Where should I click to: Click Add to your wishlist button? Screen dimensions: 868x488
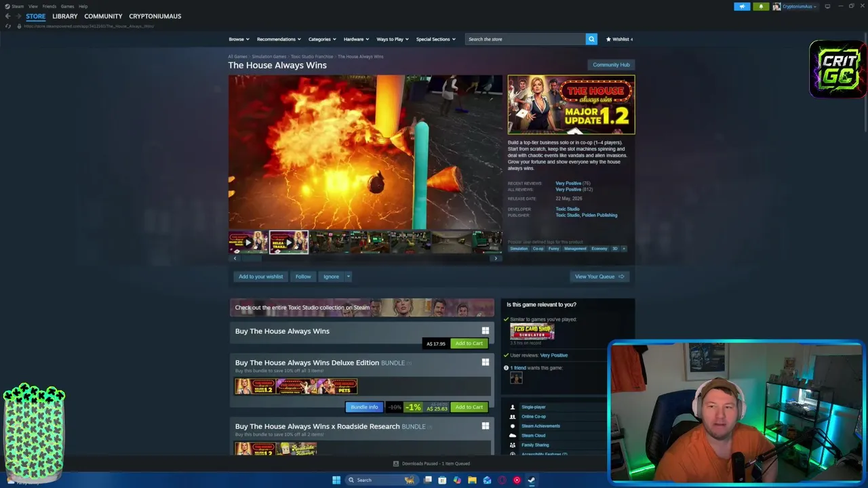click(x=261, y=277)
